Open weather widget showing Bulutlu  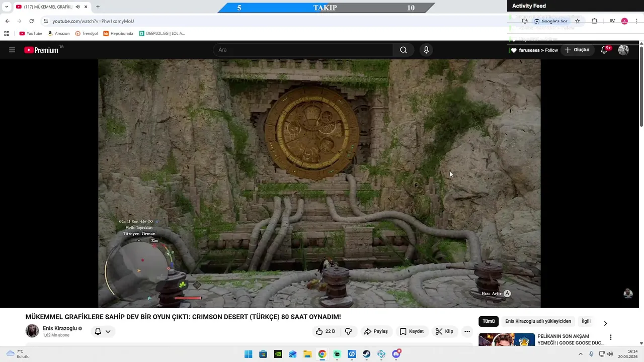click(x=18, y=354)
